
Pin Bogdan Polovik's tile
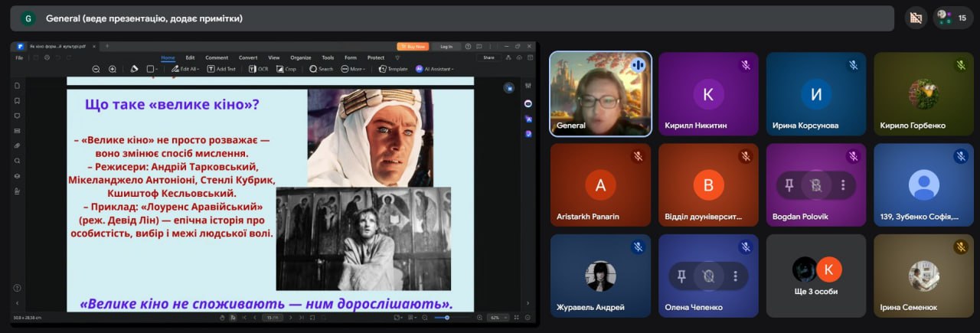788,184
